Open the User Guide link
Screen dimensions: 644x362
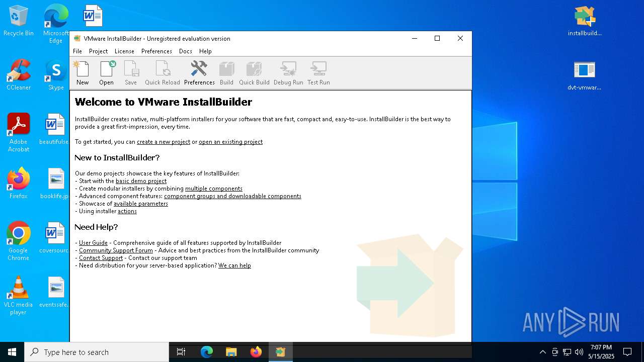click(x=93, y=243)
